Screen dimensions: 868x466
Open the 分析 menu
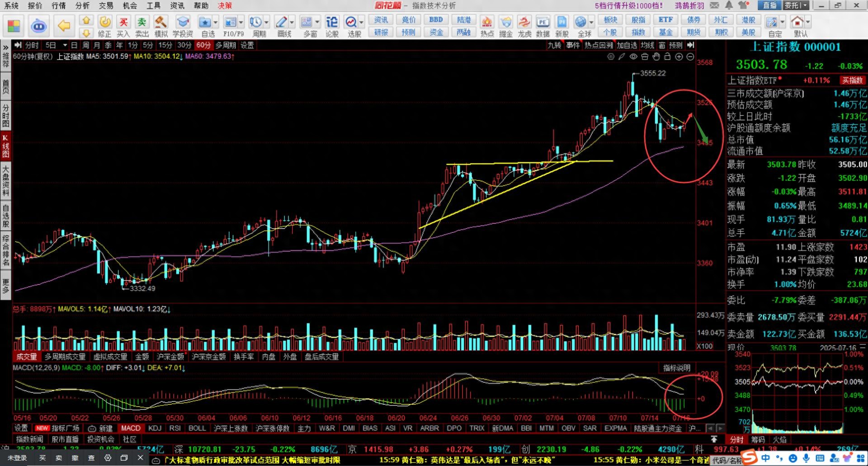(x=82, y=5)
